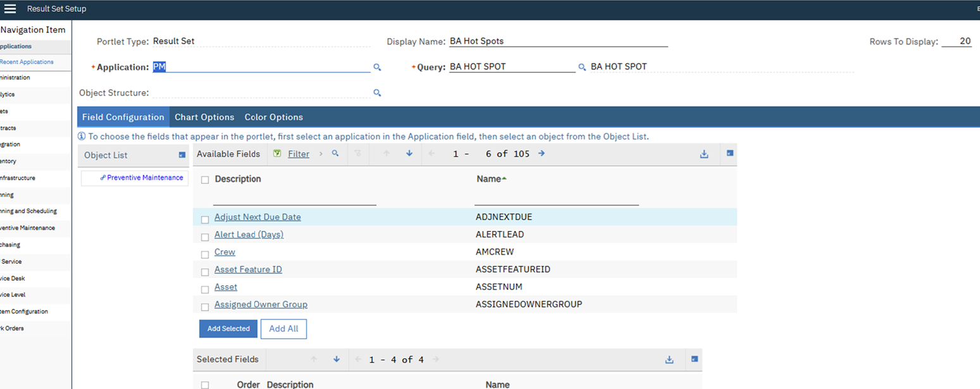This screenshot has height=389, width=980.
Task: Minimize the Selected Fields table
Action: [x=695, y=359]
